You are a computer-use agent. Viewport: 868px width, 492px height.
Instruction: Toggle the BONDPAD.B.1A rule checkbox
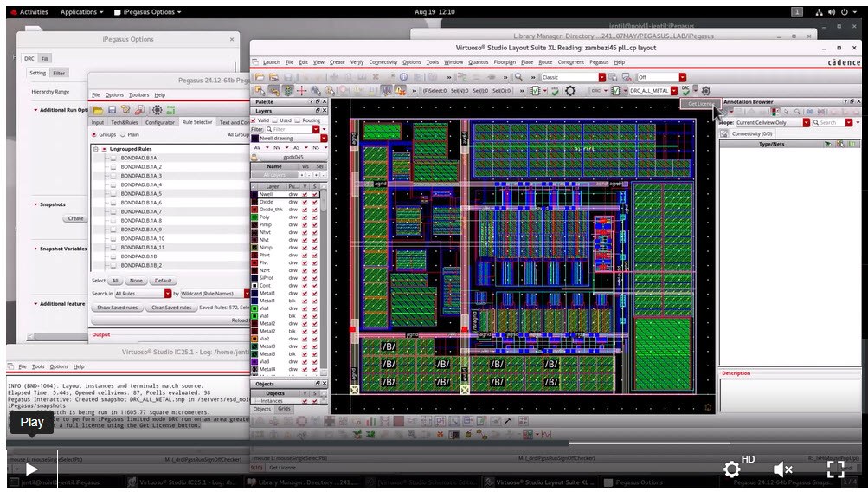[113, 159]
